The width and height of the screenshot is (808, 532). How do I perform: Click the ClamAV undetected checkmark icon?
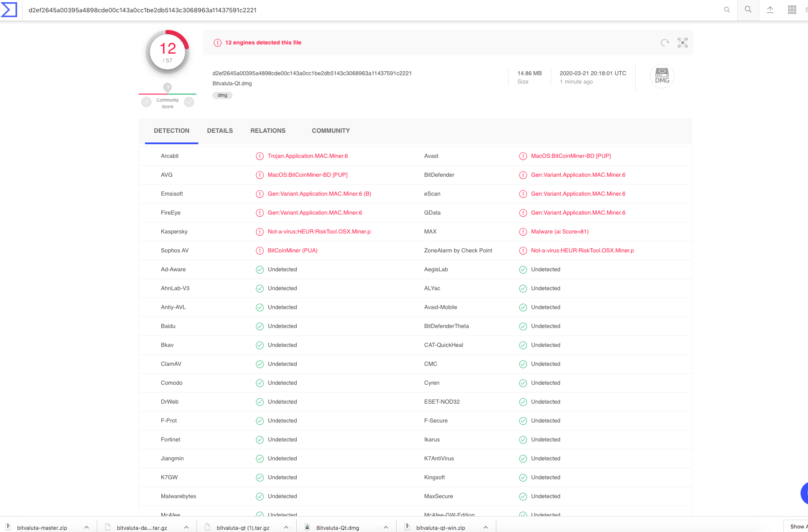pyautogui.click(x=260, y=364)
